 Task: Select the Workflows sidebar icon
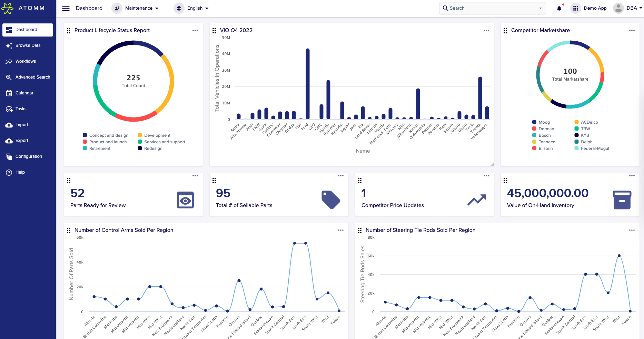(x=9, y=61)
